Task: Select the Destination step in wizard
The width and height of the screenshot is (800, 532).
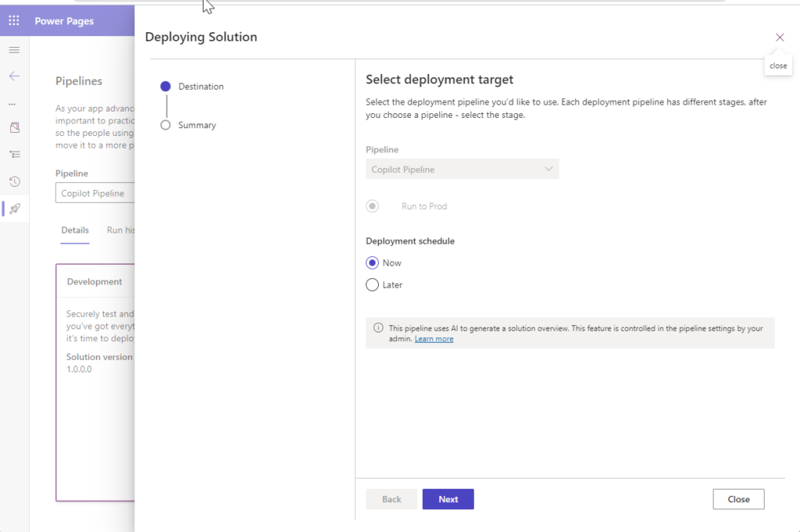Action: coord(192,86)
